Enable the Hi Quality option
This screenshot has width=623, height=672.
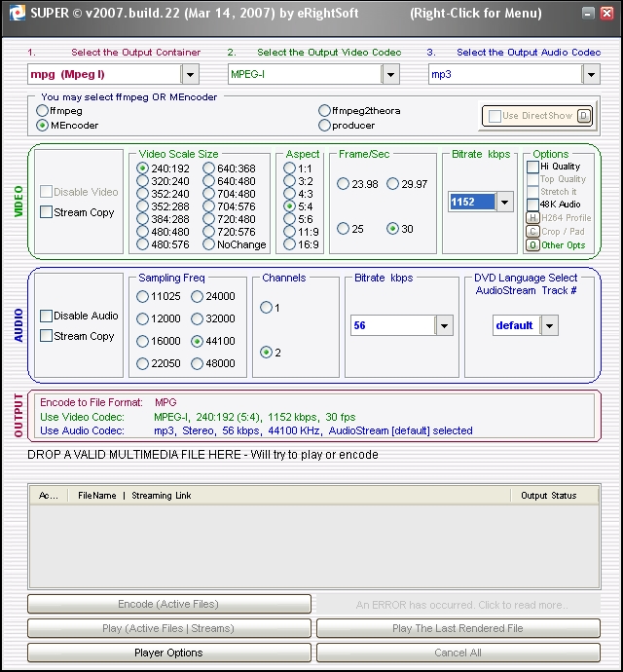tap(532, 167)
